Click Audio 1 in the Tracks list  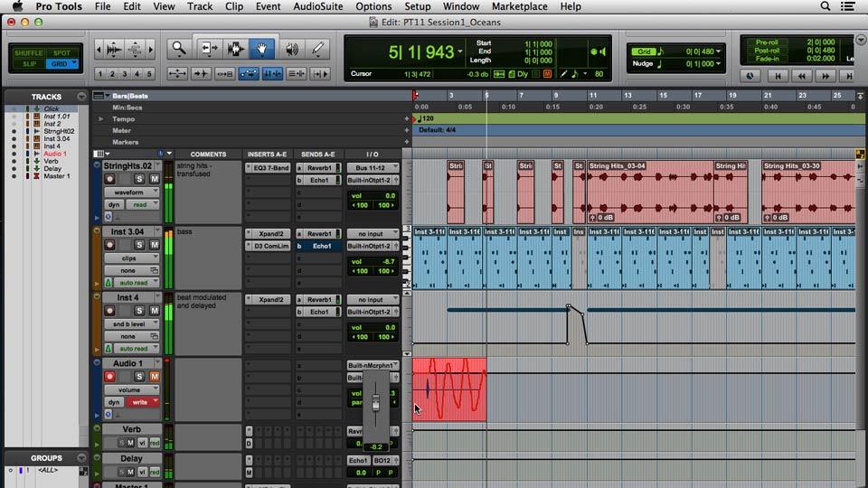pos(55,154)
